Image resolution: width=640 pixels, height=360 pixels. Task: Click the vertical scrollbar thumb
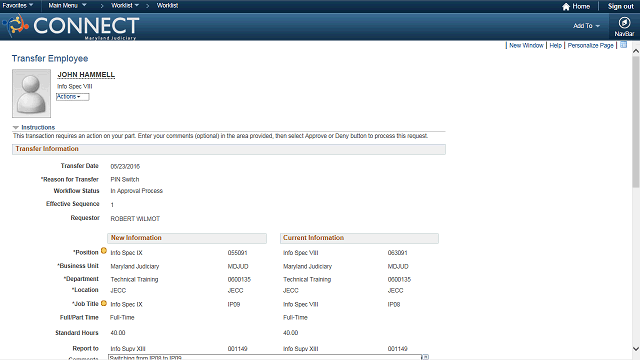[636, 122]
